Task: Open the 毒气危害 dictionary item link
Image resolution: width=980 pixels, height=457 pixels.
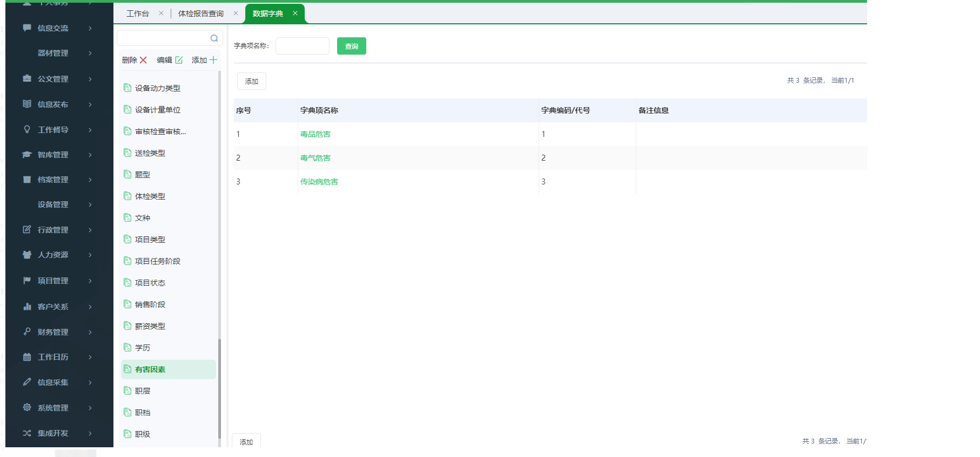Action: click(316, 158)
